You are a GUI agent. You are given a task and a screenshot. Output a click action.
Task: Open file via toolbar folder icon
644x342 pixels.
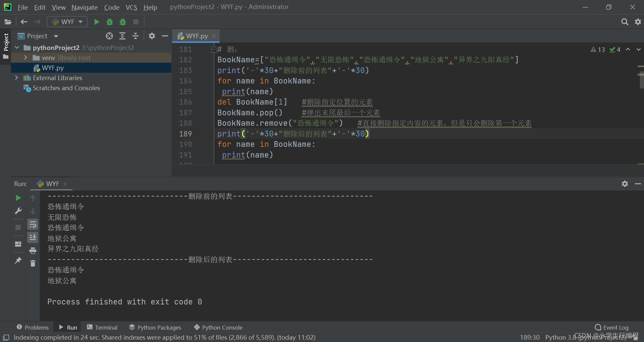[8, 22]
